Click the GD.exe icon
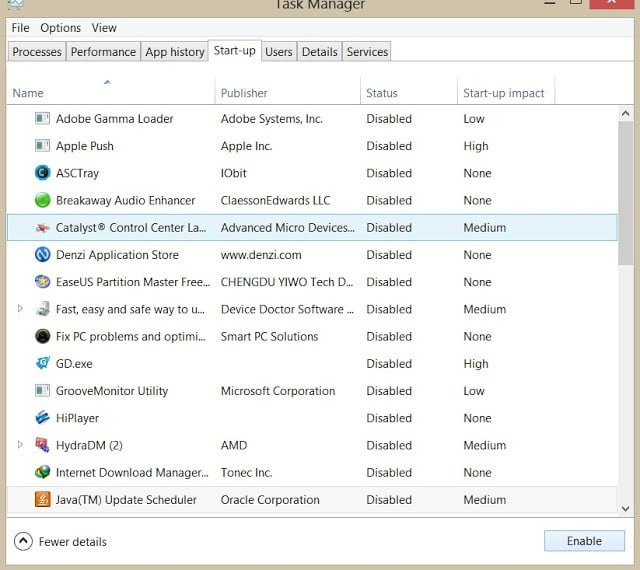The width and height of the screenshot is (640, 570). click(x=42, y=364)
